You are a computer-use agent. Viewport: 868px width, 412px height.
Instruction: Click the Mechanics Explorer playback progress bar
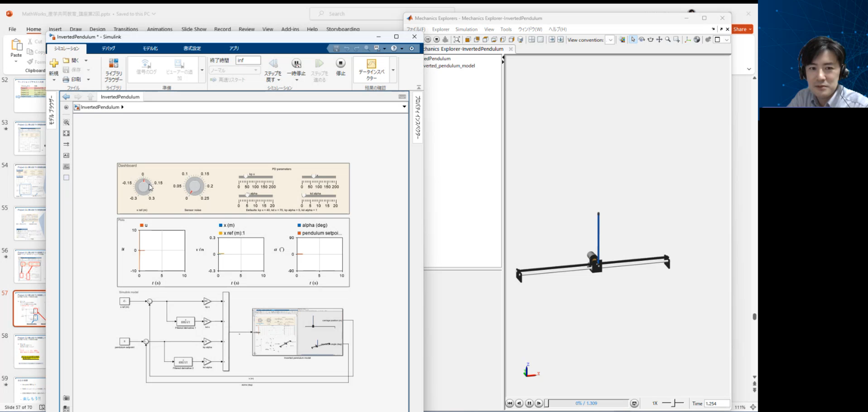[x=586, y=403]
